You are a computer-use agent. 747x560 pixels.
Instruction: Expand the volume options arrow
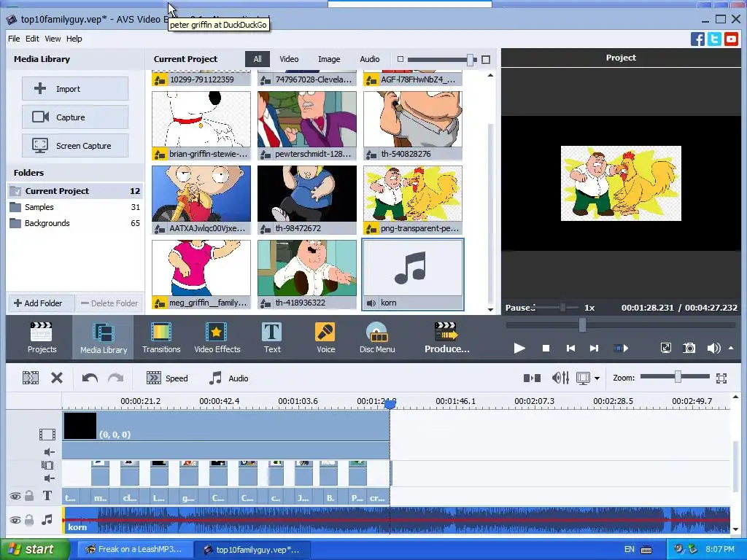tap(731, 348)
